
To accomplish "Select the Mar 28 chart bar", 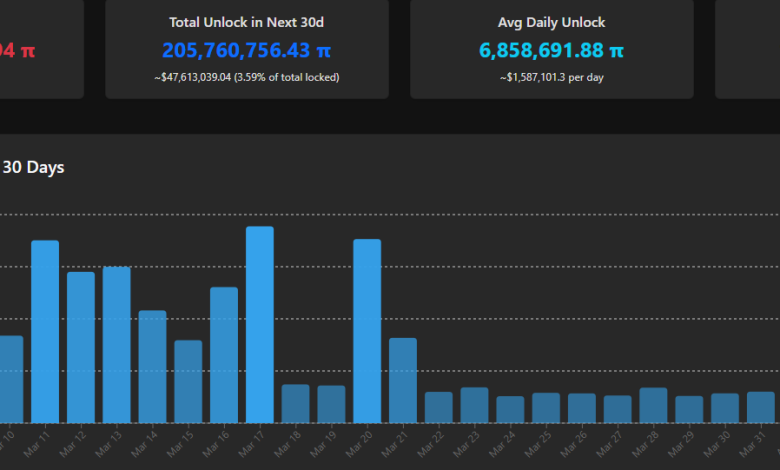I will tap(653, 405).
